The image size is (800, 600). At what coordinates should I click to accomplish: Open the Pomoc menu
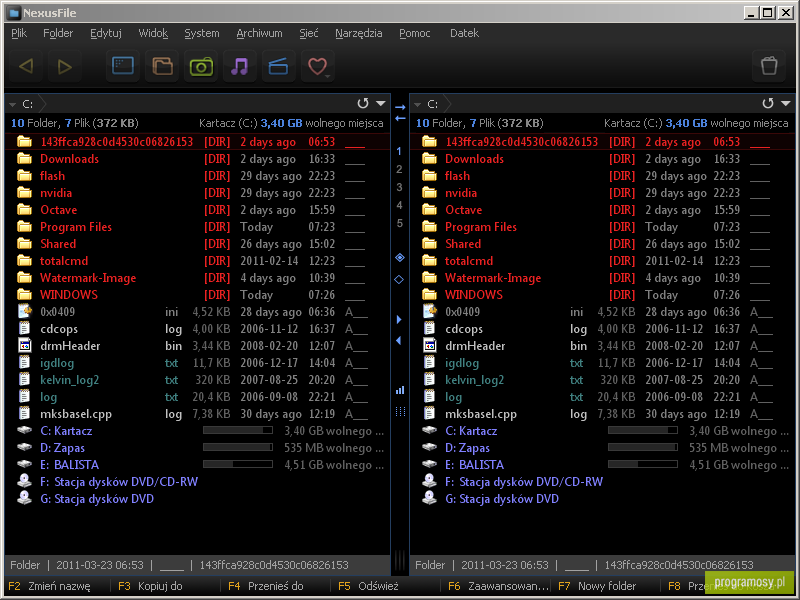[414, 33]
